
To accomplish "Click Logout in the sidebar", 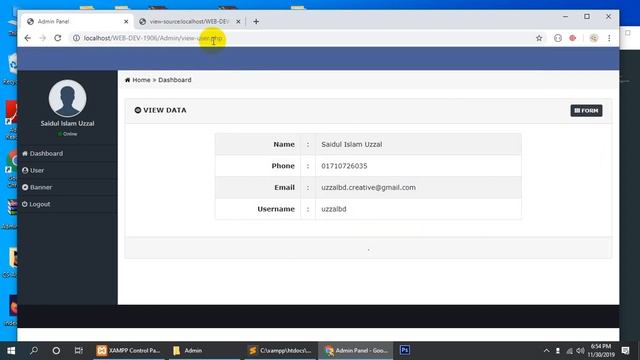I will pyautogui.click(x=36, y=204).
